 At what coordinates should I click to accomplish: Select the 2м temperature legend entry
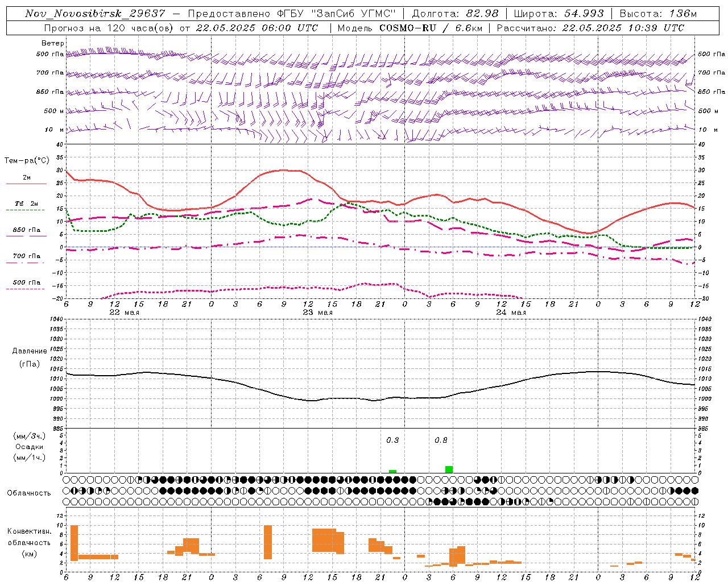click(27, 178)
